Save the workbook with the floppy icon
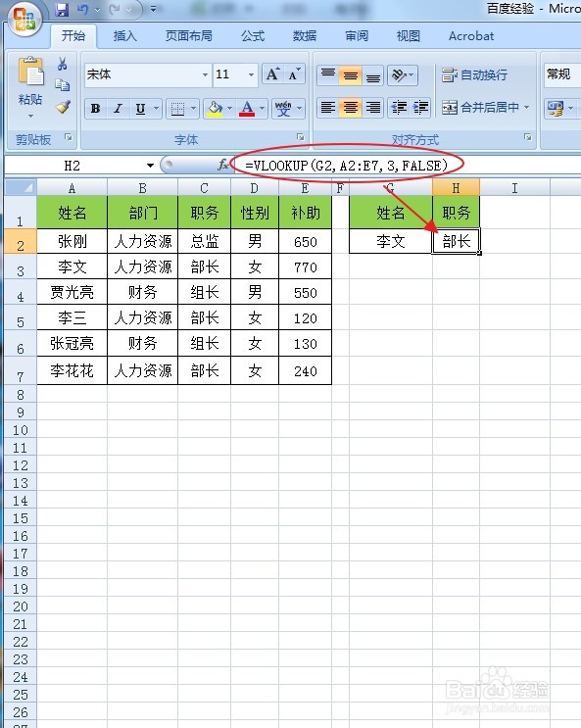 click(62, 9)
